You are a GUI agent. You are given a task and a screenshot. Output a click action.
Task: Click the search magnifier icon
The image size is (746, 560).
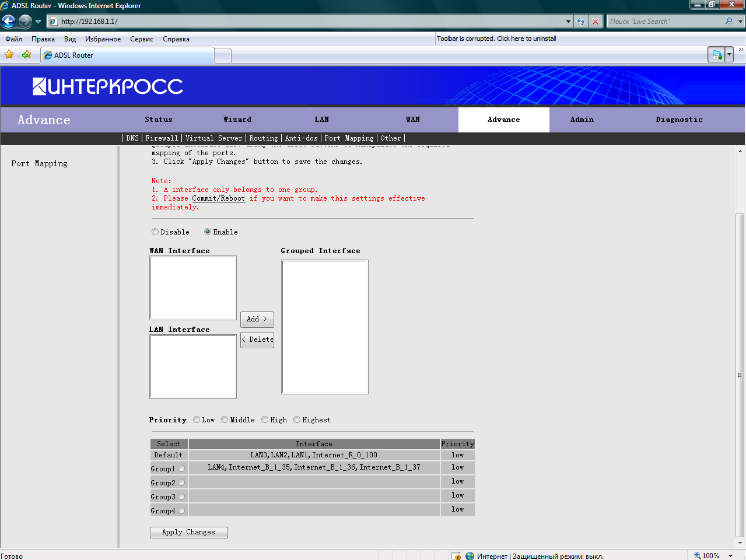[729, 21]
